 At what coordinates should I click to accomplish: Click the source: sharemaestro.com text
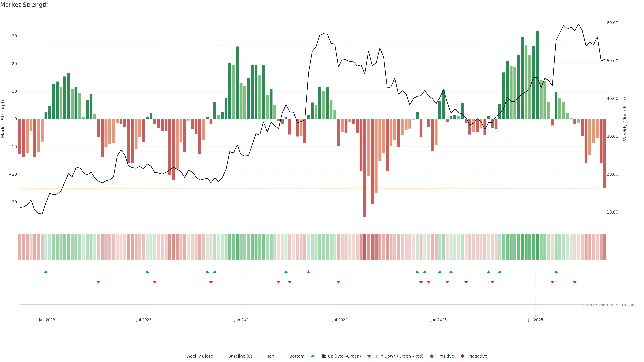click(x=609, y=305)
